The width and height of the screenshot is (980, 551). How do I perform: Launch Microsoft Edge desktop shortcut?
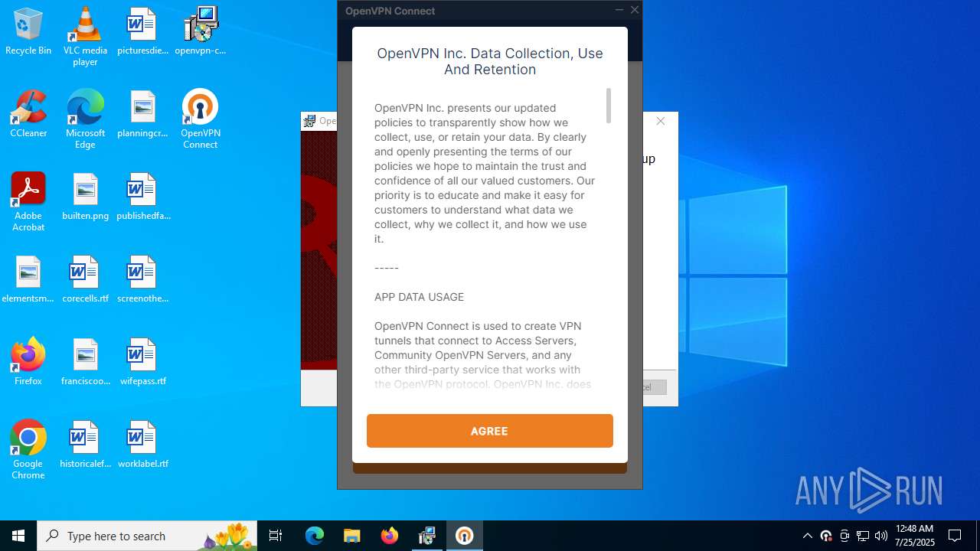85,119
